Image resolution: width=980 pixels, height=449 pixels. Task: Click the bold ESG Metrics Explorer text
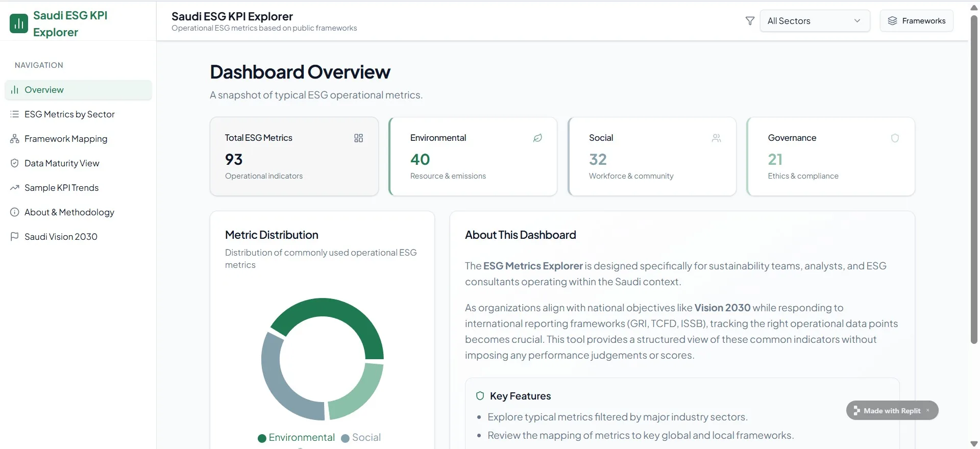click(x=533, y=266)
